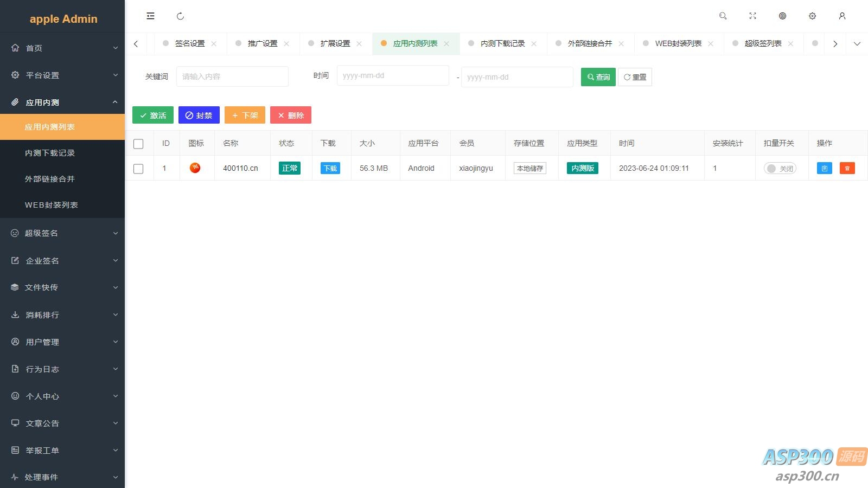The image size is (868, 488).
Task: Toggle fullscreen mode icon
Action: 752,16
